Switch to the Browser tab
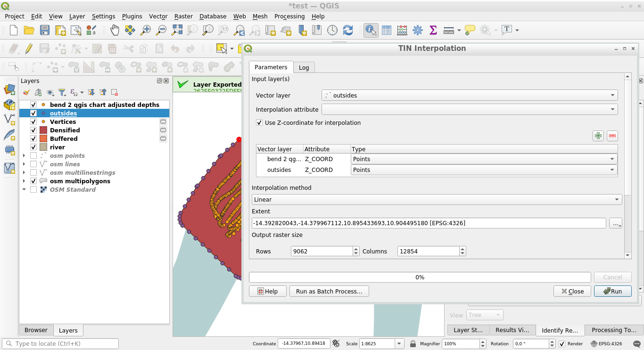Viewport: 644px width, 350px height. 36,330
